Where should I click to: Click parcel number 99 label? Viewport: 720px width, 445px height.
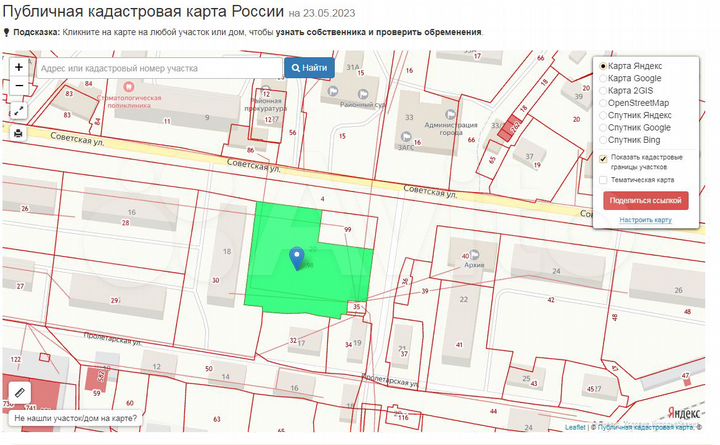[348, 229]
